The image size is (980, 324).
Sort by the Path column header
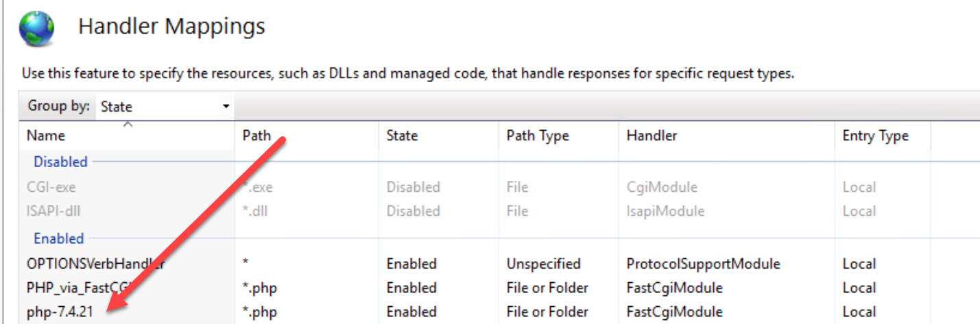point(256,136)
